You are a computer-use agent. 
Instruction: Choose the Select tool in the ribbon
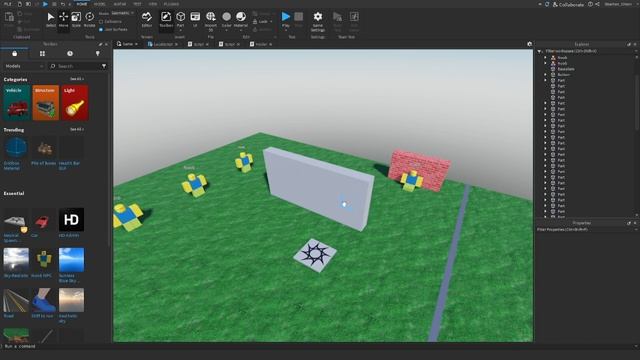point(51,19)
